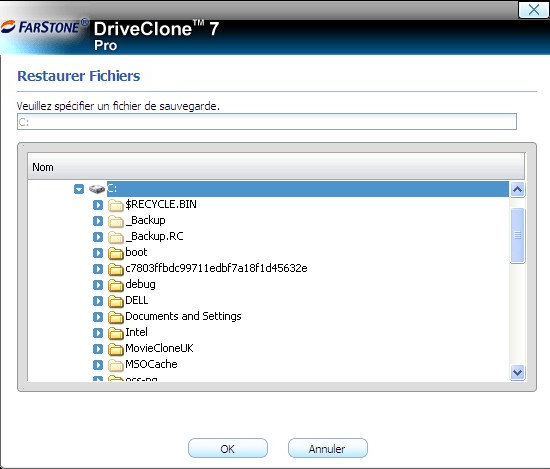550x469 pixels.
Task: Close the DriveClone dialog window
Action: [534, 9]
